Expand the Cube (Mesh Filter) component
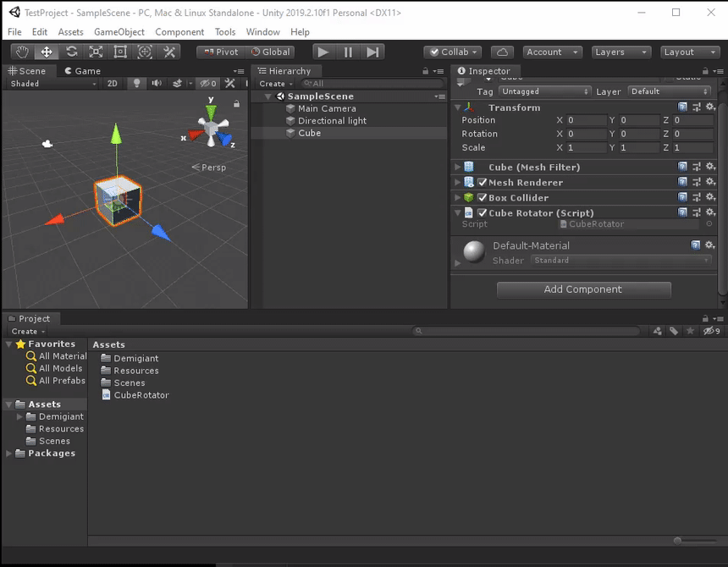 click(x=457, y=167)
